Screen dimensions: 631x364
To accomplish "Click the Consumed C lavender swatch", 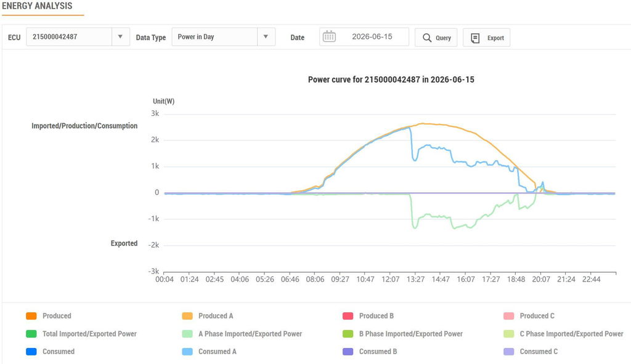I will (x=508, y=352).
